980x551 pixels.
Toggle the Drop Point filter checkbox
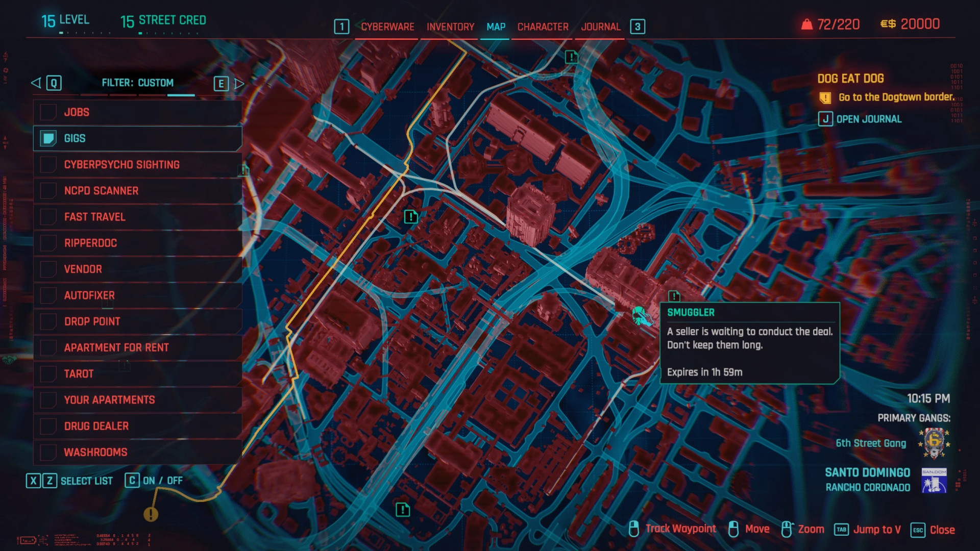coord(48,321)
